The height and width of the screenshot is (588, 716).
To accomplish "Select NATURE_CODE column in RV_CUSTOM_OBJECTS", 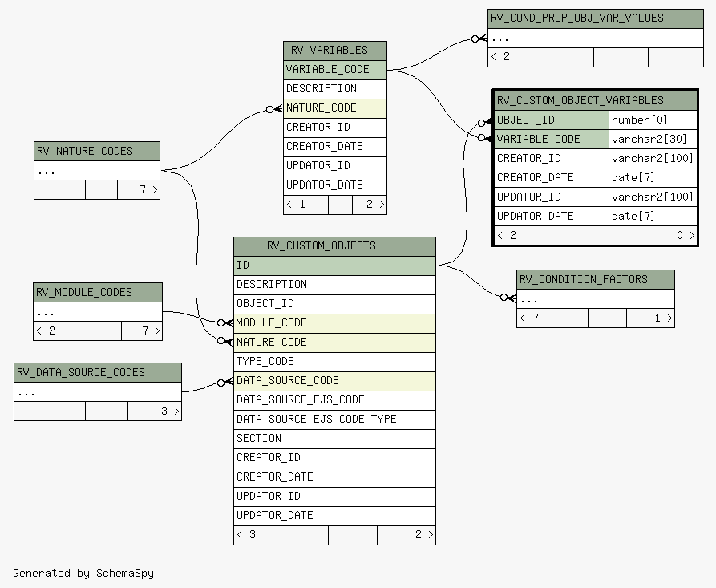I will pos(334,343).
